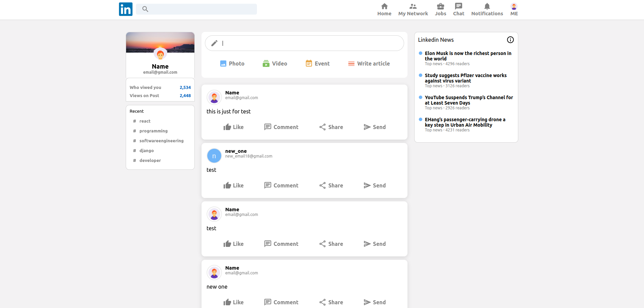
Task: Go to My Network tab
Action: point(413,10)
